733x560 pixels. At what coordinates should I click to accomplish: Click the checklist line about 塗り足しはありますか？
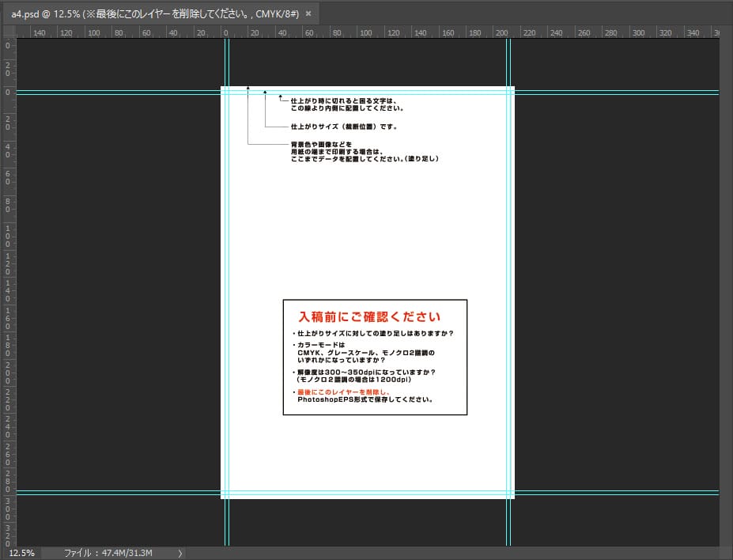(x=373, y=334)
